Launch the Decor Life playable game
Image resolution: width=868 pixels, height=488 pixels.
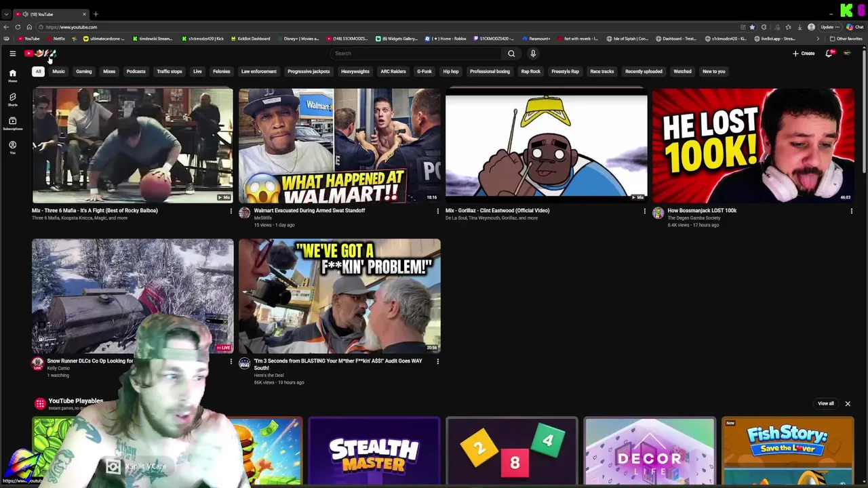[x=649, y=452]
